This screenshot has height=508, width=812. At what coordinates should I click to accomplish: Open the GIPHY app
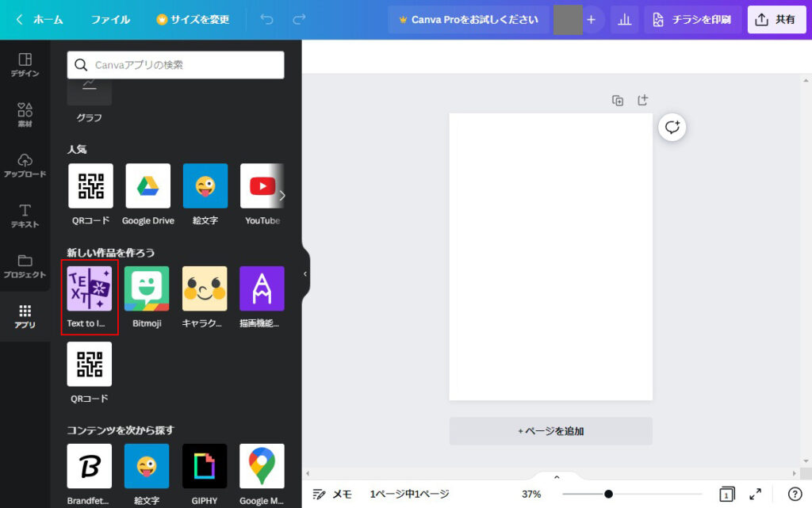coord(205,475)
